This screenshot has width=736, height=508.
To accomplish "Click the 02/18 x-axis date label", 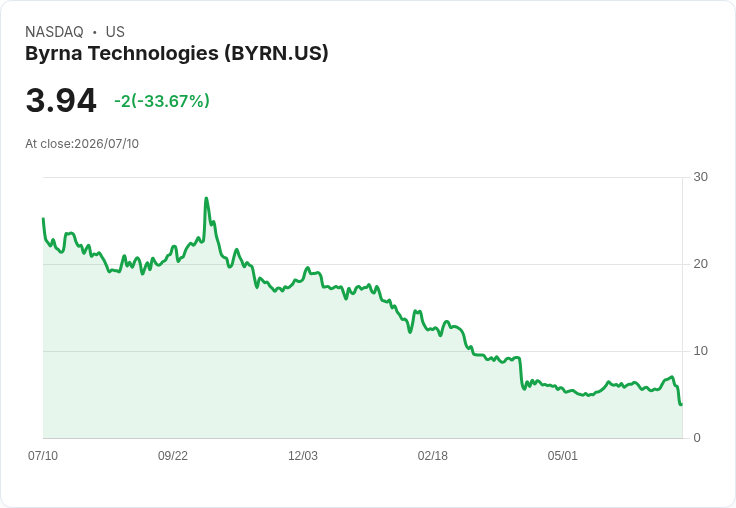I will pos(432,455).
